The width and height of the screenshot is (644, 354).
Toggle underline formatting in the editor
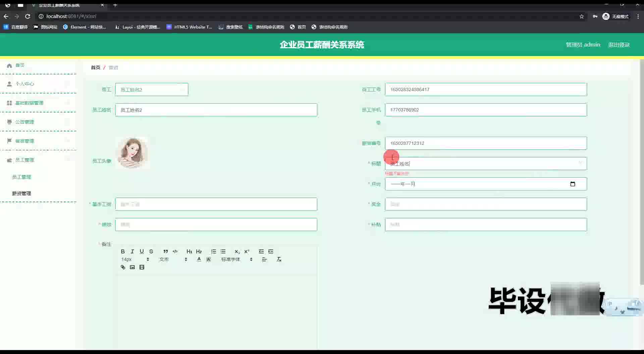coord(142,251)
